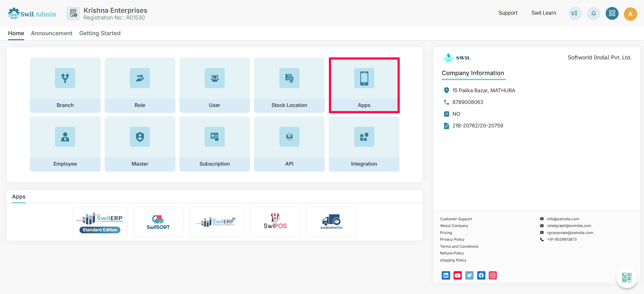Image resolution: width=644 pixels, height=294 pixels.
Task: Open the user avatar 'A' menu
Action: click(x=630, y=14)
